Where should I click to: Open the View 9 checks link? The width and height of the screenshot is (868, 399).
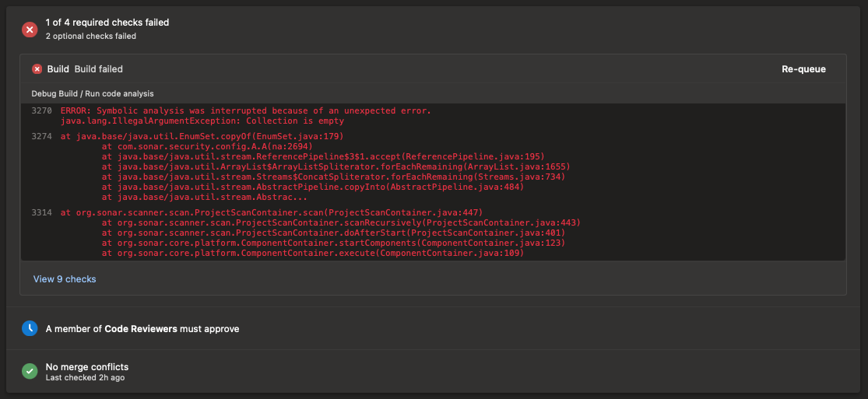pos(65,279)
